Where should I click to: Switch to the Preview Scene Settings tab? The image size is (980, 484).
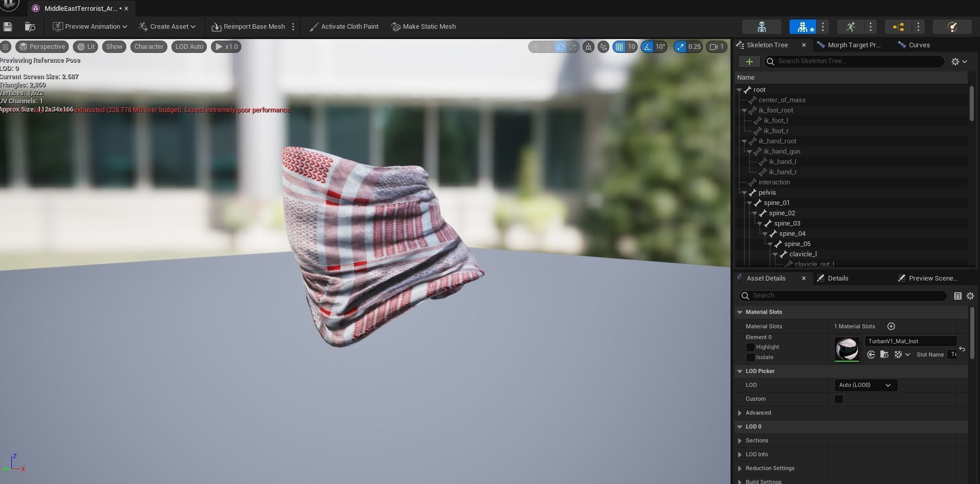[x=928, y=278]
